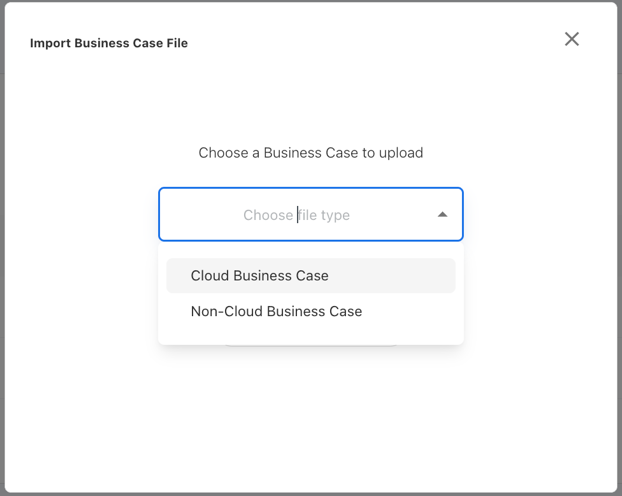This screenshot has height=496, width=622.
Task: Exit the import dialog via the close icon
Action: [x=571, y=39]
